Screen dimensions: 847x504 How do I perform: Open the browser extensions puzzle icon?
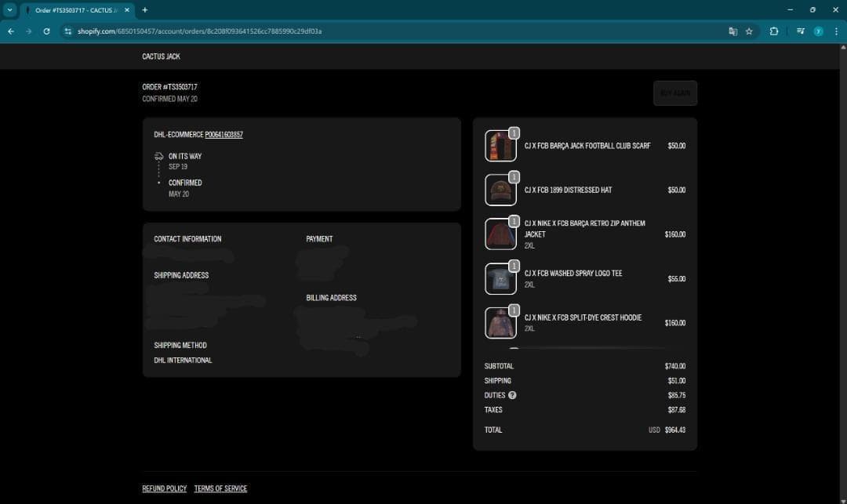tap(774, 31)
